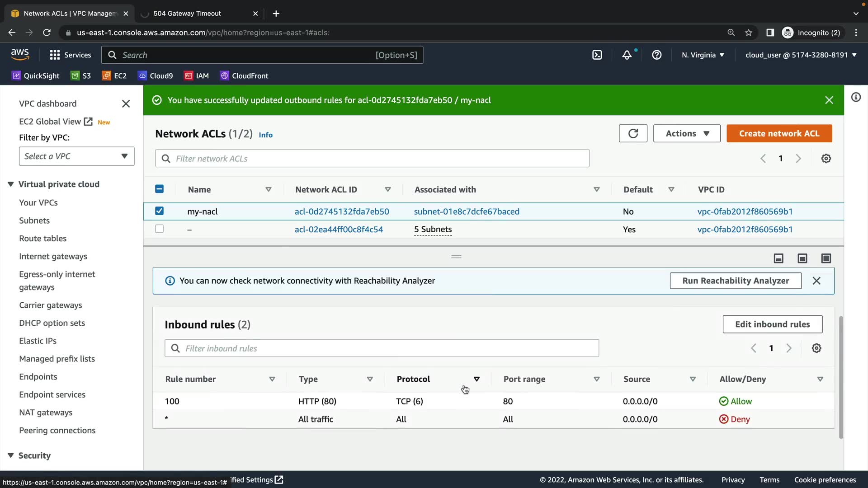
Task: Open the Select a VPC dropdown
Action: (76, 156)
